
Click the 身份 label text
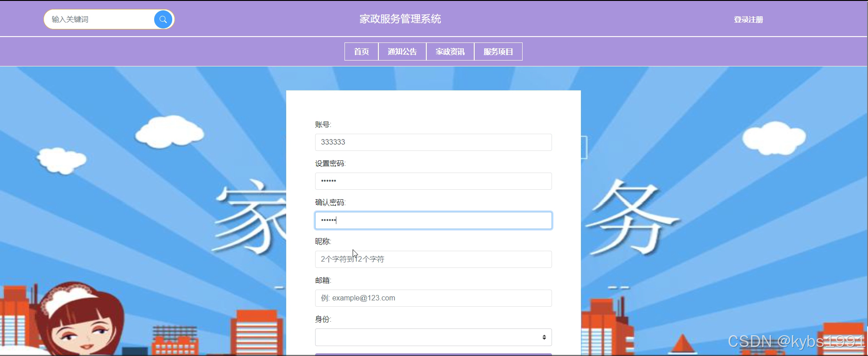coord(323,319)
